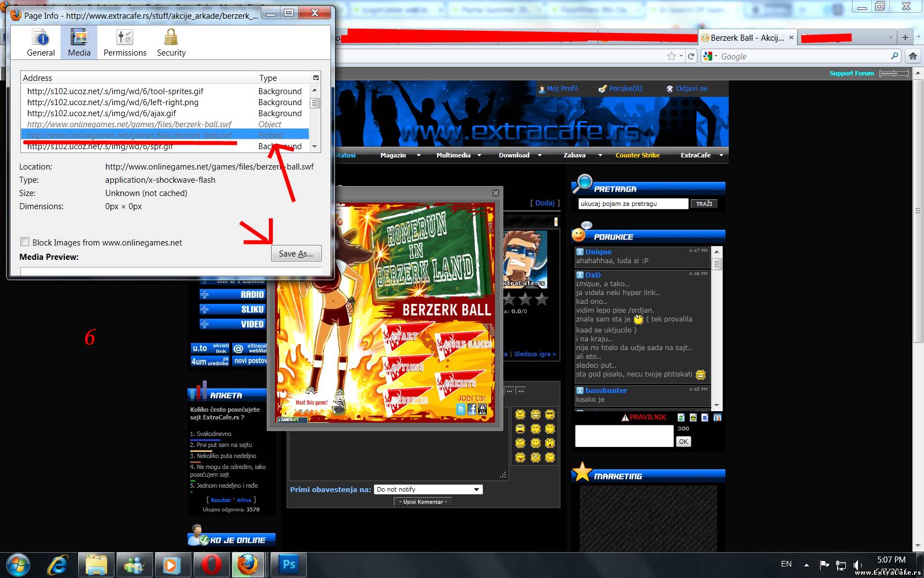Bookmark page with the star icon
This screenshot has width=924, height=578.
[671, 56]
